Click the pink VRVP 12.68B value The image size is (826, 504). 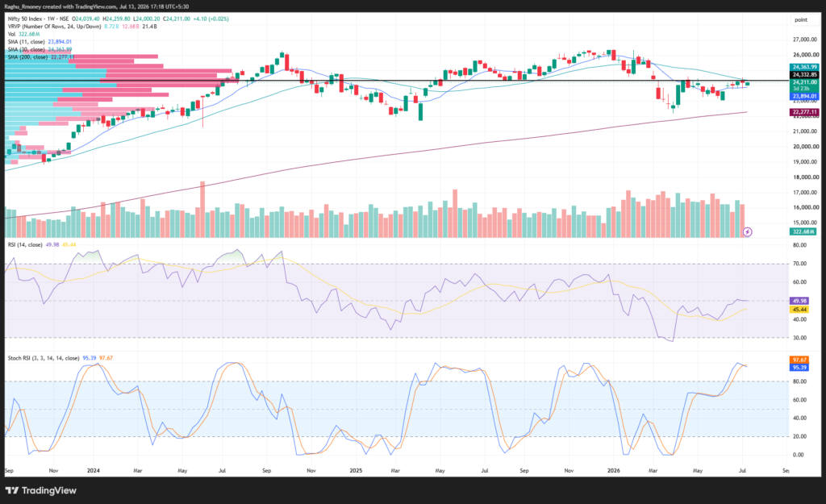pyautogui.click(x=130, y=27)
